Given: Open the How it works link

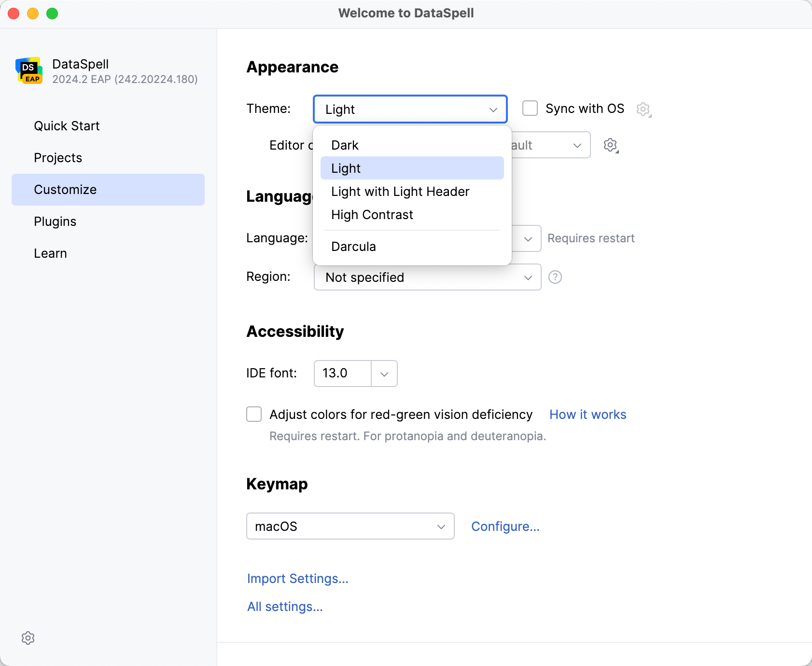Looking at the screenshot, I should click(x=588, y=414).
